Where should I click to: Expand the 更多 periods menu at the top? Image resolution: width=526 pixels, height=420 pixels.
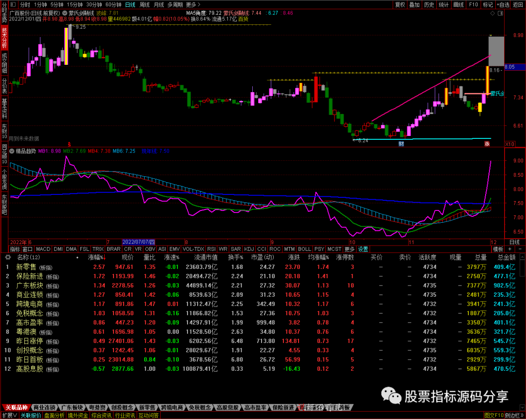(x=193, y=5)
